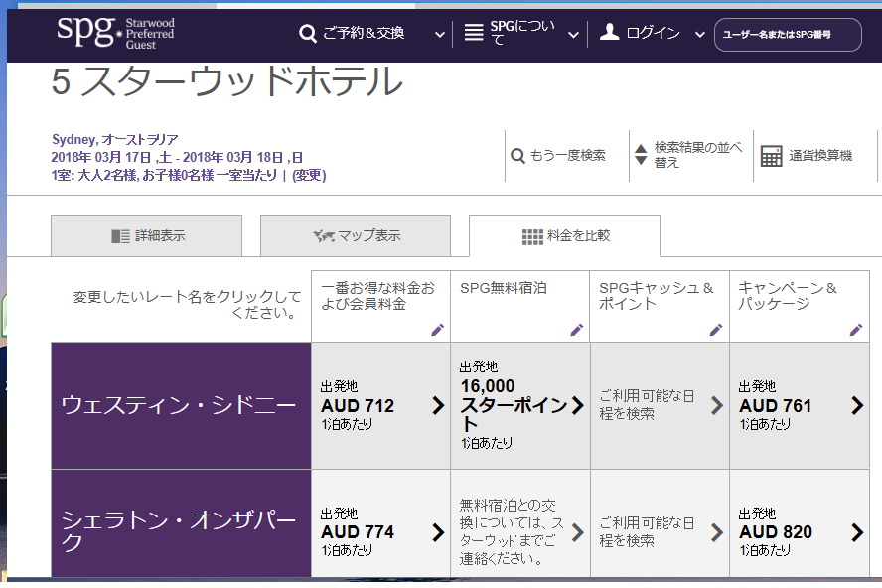Focus the ユーザー名またはSPG番号 input field
The height and width of the screenshot is (588, 882).
point(788,35)
